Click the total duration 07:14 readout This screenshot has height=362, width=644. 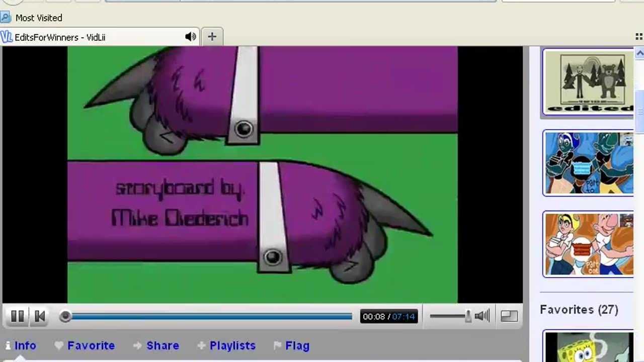(x=404, y=316)
